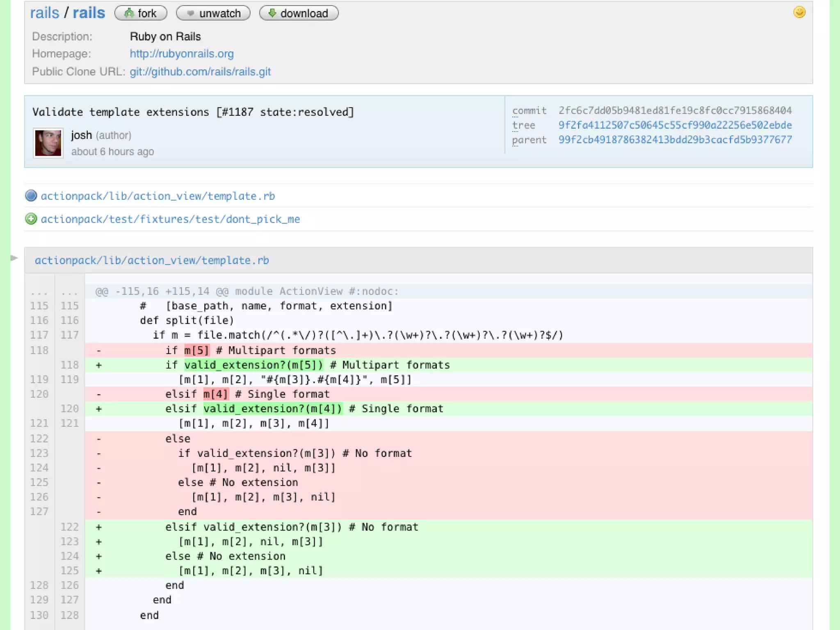Click the yellow smiley face icon
This screenshot has height=630, width=840.
[799, 12]
